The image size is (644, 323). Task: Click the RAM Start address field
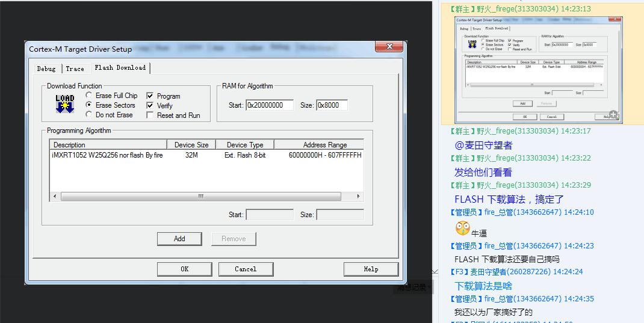point(269,105)
